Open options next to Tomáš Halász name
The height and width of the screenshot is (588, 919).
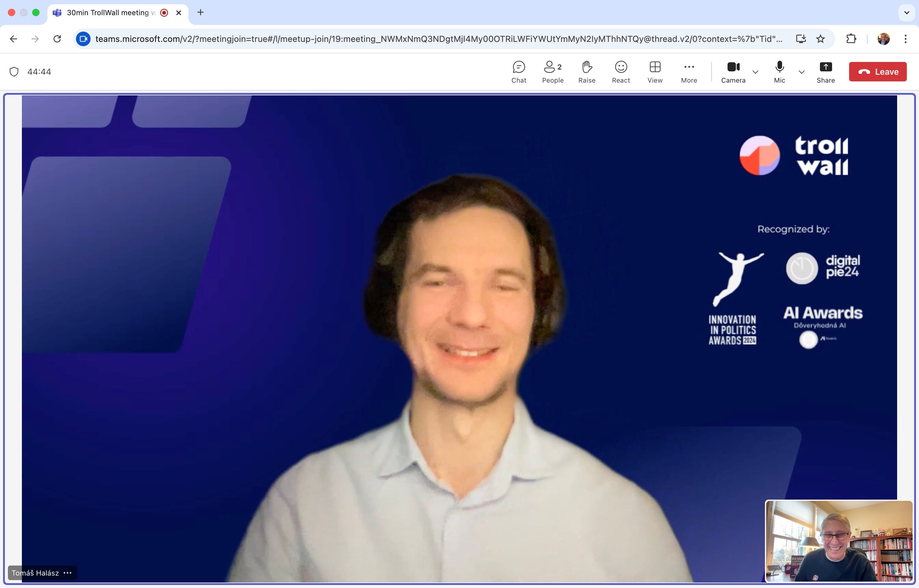click(67, 572)
